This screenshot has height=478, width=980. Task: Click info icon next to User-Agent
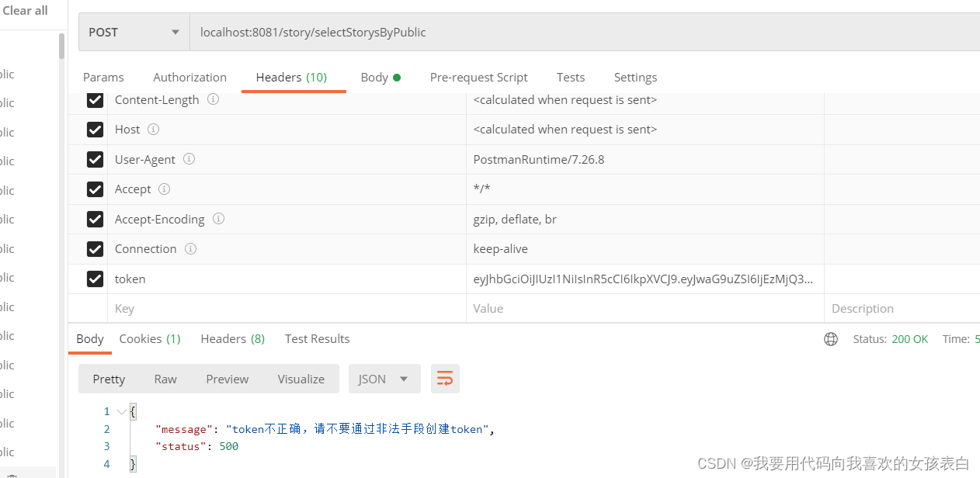coord(189,159)
